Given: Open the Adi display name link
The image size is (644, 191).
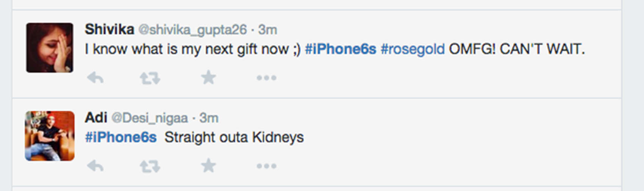Looking at the screenshot, I should pyautogui.click(x=96, y=118).
